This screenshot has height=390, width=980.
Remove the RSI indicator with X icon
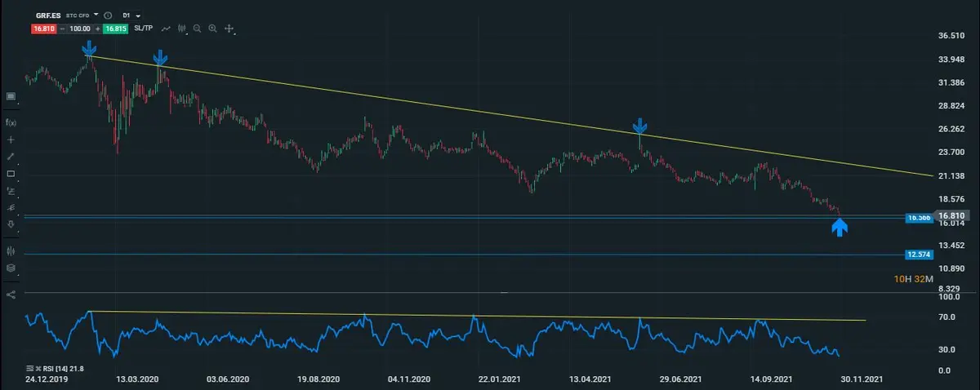pyautogui.click(x=38, y=369)
